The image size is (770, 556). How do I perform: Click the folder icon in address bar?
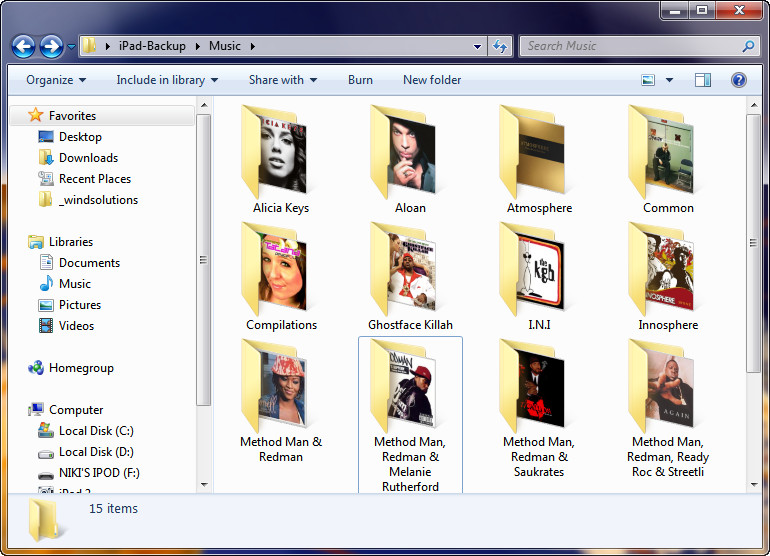(89, 46)
